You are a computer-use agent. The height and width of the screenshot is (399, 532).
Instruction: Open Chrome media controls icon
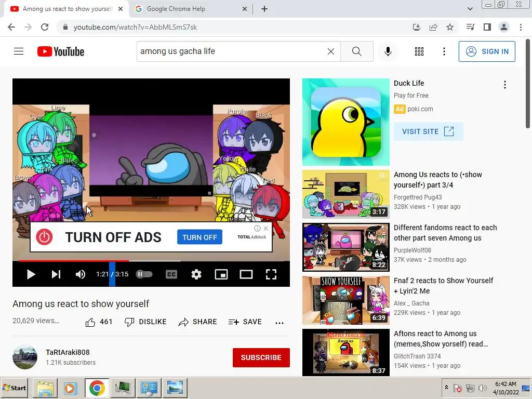pyautogui.click(x=470, y=27)
